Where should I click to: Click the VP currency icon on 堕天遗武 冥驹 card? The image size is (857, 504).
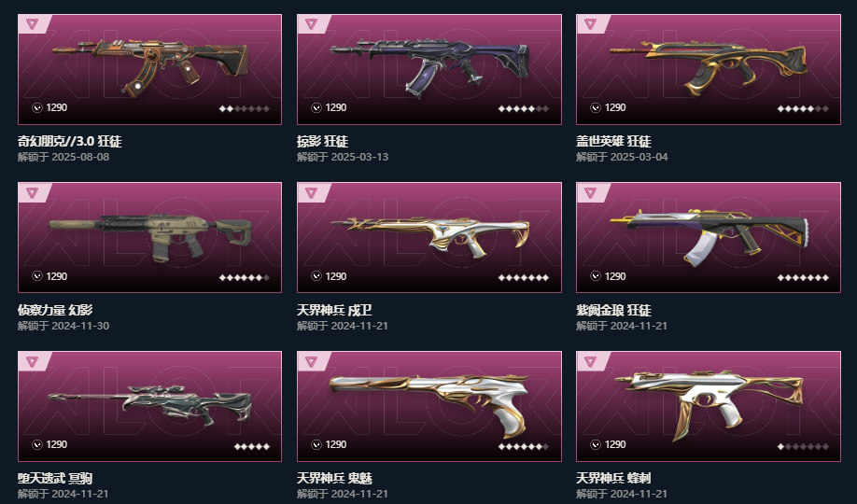tap(37, 444)
